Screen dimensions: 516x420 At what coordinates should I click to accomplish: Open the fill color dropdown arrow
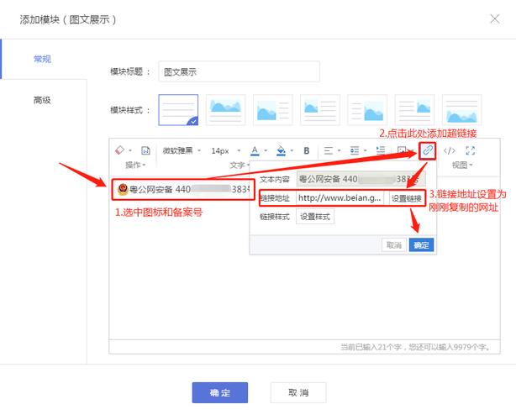[292, 150]
